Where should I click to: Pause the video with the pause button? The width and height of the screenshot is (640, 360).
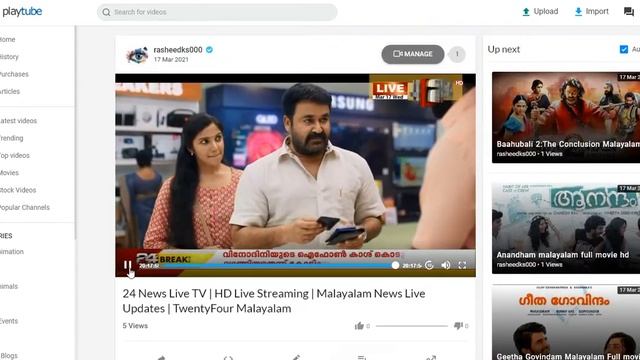pos(127,265)
